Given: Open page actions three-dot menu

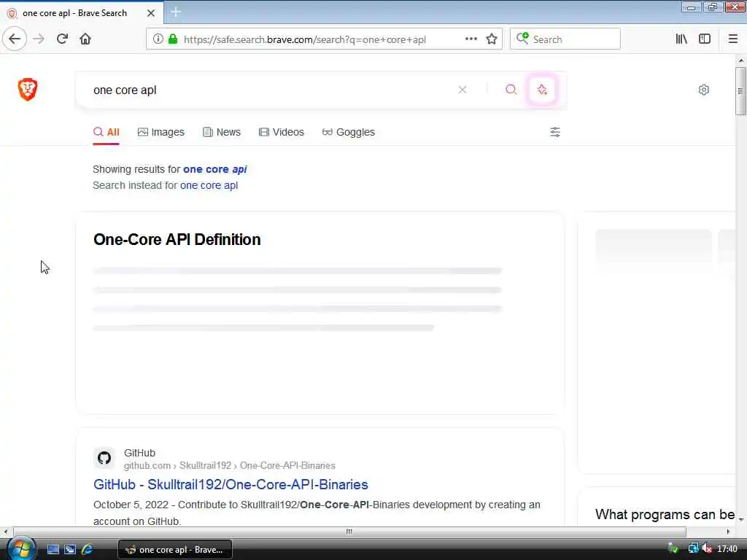Looking at the screenshot, I should pyautogui.click(x=471, y=39).
